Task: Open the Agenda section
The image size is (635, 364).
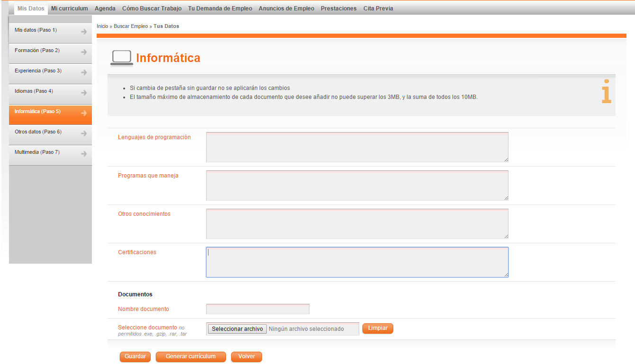Action: click(105, 8)
